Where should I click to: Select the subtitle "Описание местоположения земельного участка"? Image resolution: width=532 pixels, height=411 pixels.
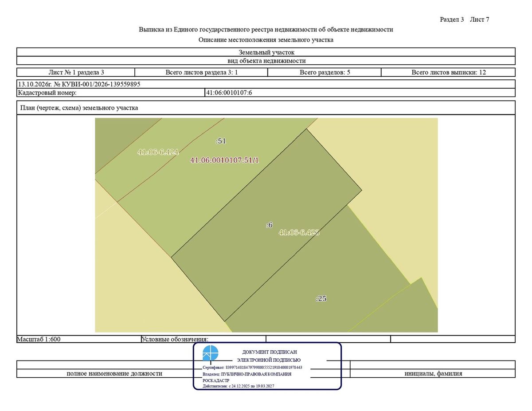(266, 40)
